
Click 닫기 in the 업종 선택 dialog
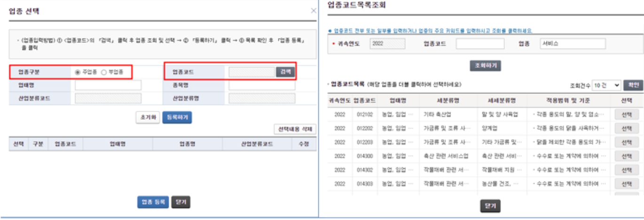(x=181, y=202)
